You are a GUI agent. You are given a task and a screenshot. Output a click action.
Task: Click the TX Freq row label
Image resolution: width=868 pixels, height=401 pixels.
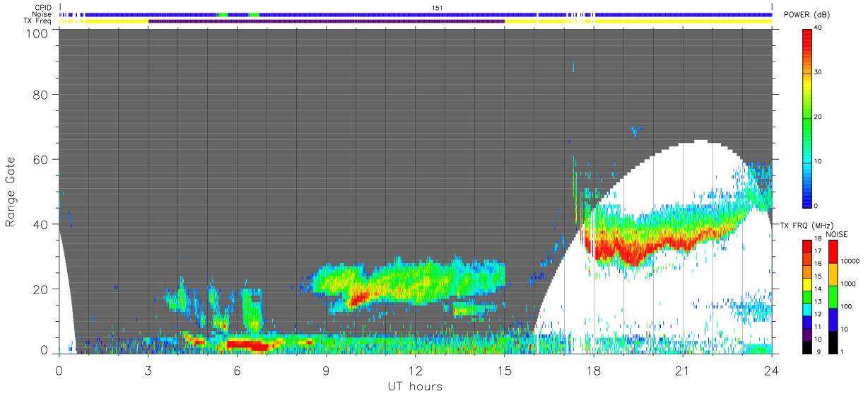(x=37, y=21)
